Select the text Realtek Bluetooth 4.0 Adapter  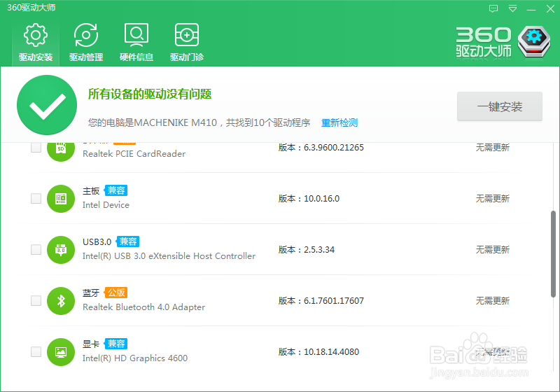point(143,307)
